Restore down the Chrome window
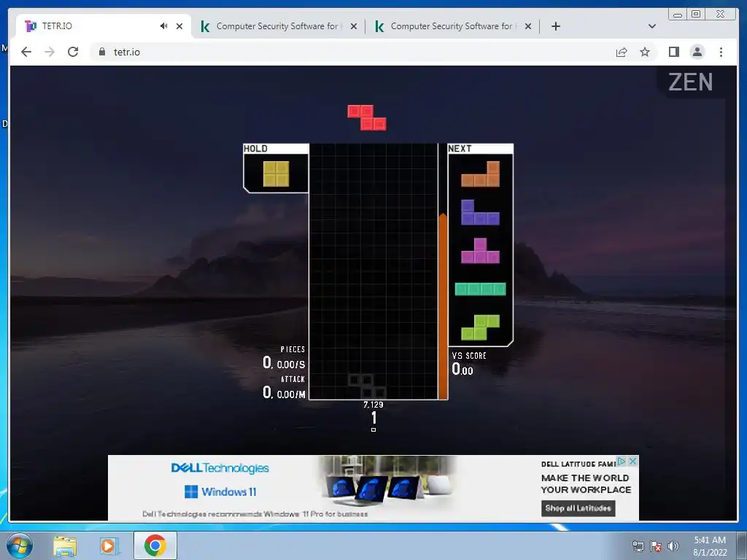This screenshot has width=747, height=560. 696,15
